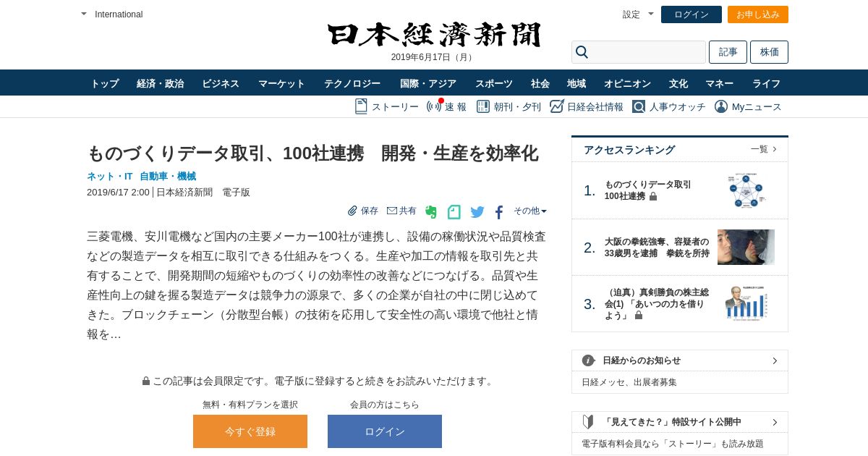868x456 pixels.
Task: Open ranking 2 大阪の拳銃強奪 article
Action: click(x=657, y=248)
